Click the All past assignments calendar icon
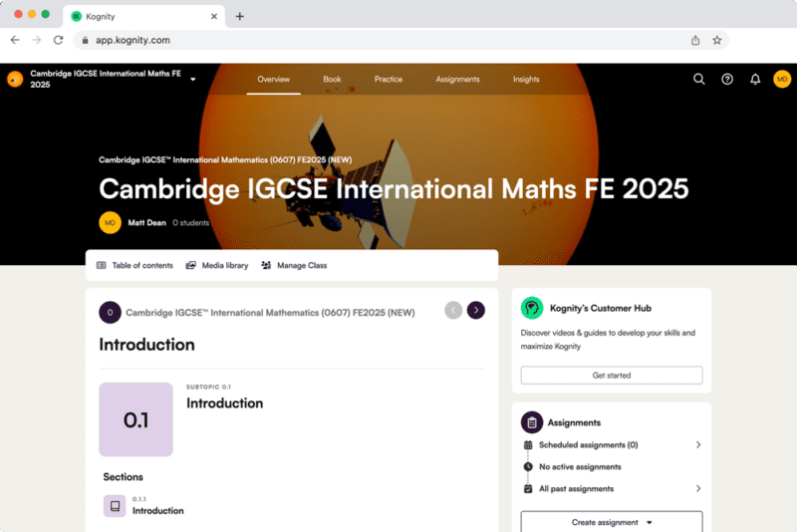This screenshot has width=797, height=532. coord(528,488)
